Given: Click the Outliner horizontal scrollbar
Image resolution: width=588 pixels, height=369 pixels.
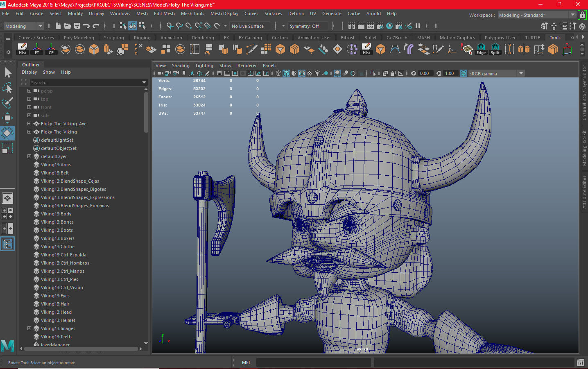Looking at the screenshot, I should point(81,349).
